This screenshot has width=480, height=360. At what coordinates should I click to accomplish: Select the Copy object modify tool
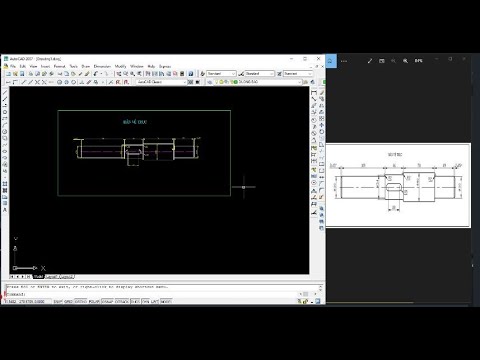coord(322,99)
